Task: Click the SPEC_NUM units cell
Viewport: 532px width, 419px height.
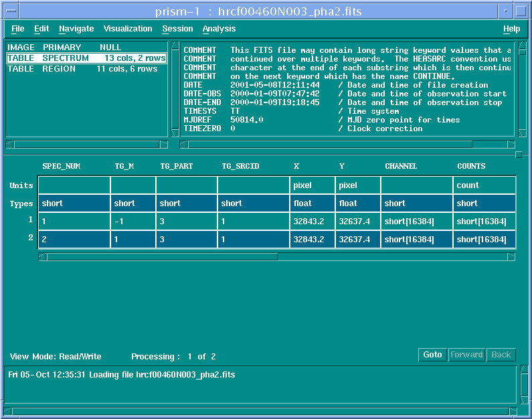Action: (x=74, y=185)
